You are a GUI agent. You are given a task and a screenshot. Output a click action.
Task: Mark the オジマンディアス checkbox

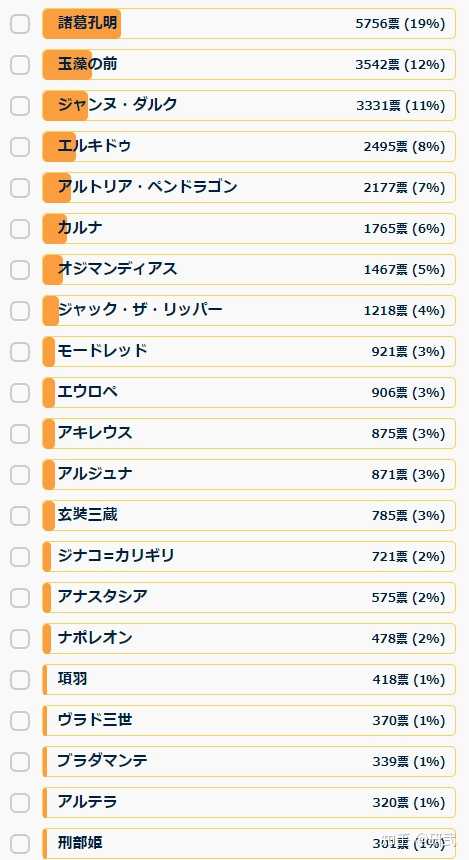pyautogui.click(x=20, y=269)
